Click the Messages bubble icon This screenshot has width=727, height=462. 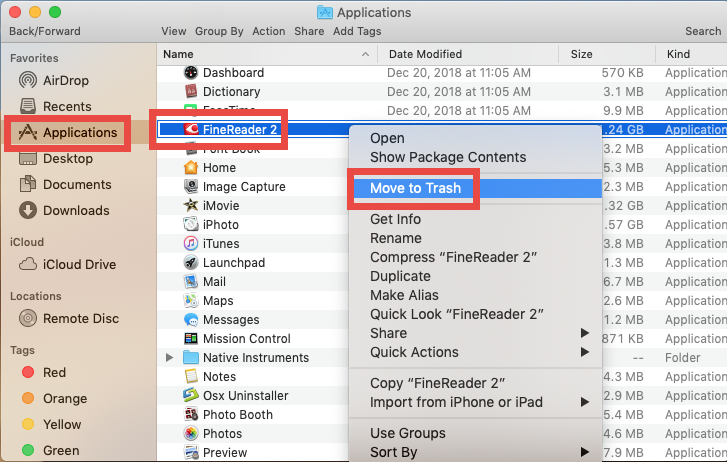coord(191,320)
